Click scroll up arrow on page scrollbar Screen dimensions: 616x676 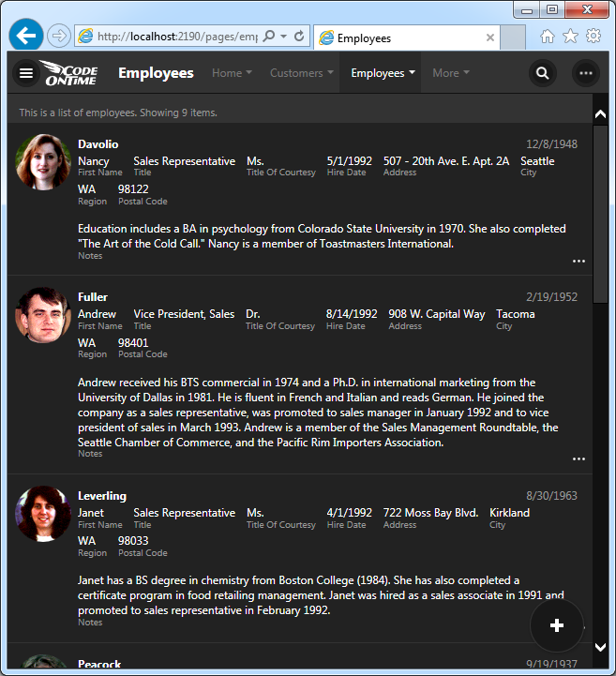(600, 114)
